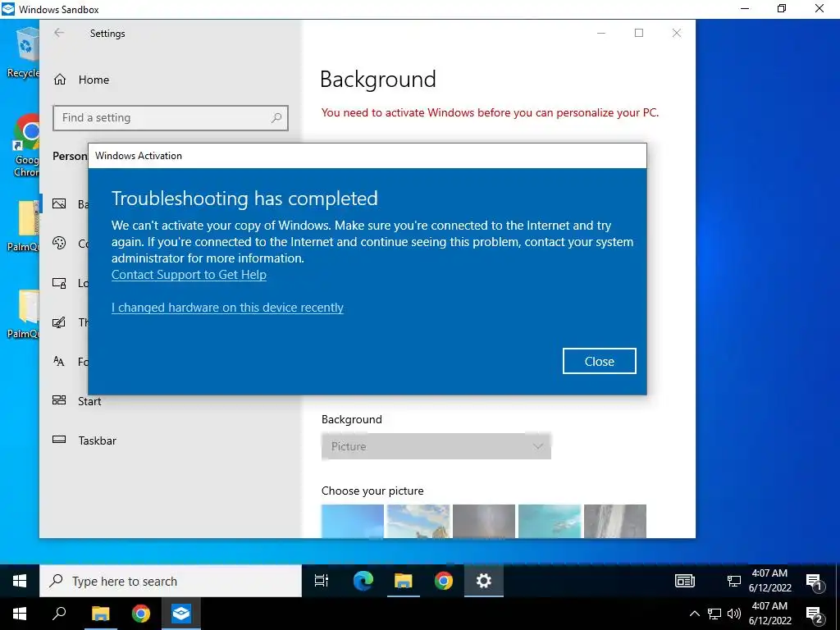Open sandbox notification center with badge 1

815,582
